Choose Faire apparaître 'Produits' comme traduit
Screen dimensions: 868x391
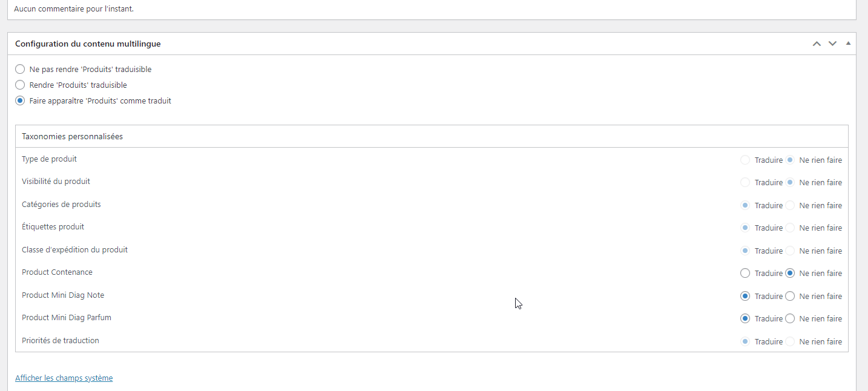point(20,101)
